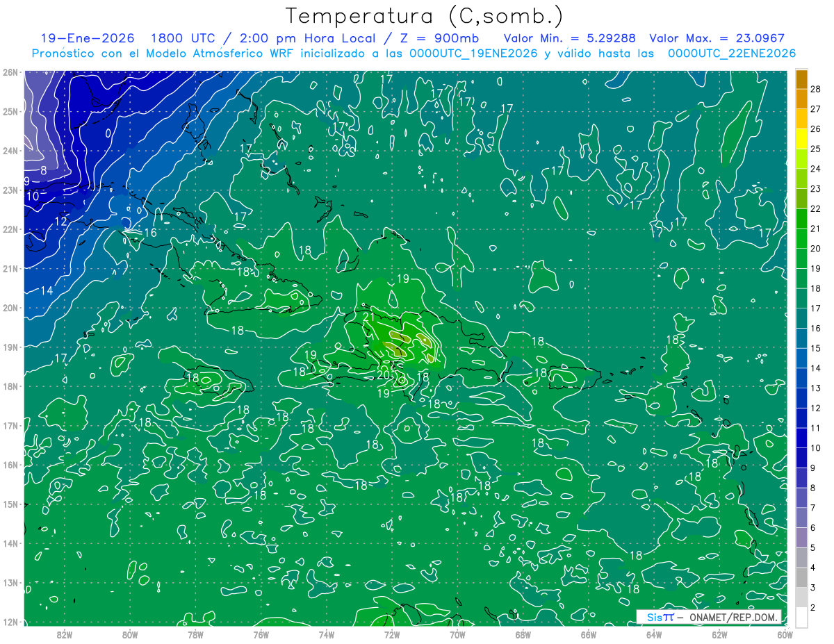Screen dimensions: 834x644
Task: Pick the purple legend swatch between 6 and 7
Action: pyautogui.click(x=801, y=518)
